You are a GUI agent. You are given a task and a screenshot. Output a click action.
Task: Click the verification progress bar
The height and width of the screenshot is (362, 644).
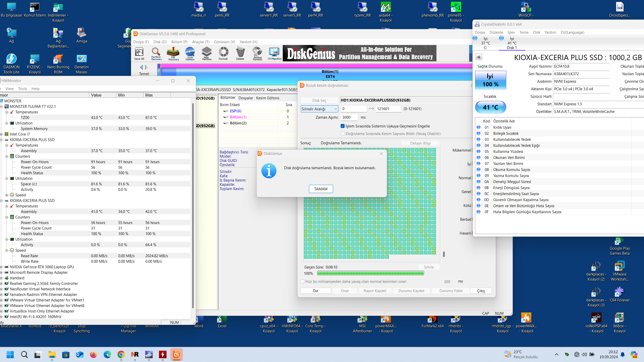click(x=371, y=273)
